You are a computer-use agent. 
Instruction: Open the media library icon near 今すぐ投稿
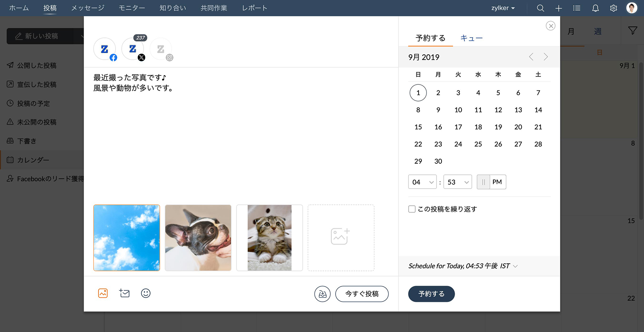point(322,294)
